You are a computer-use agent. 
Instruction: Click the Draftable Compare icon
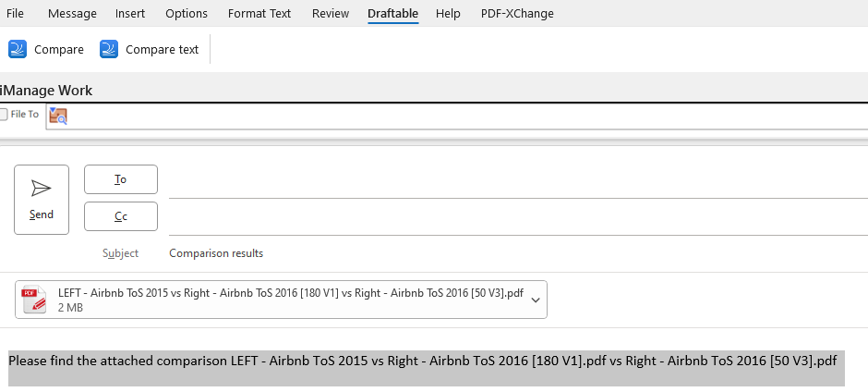click(18, 49)
